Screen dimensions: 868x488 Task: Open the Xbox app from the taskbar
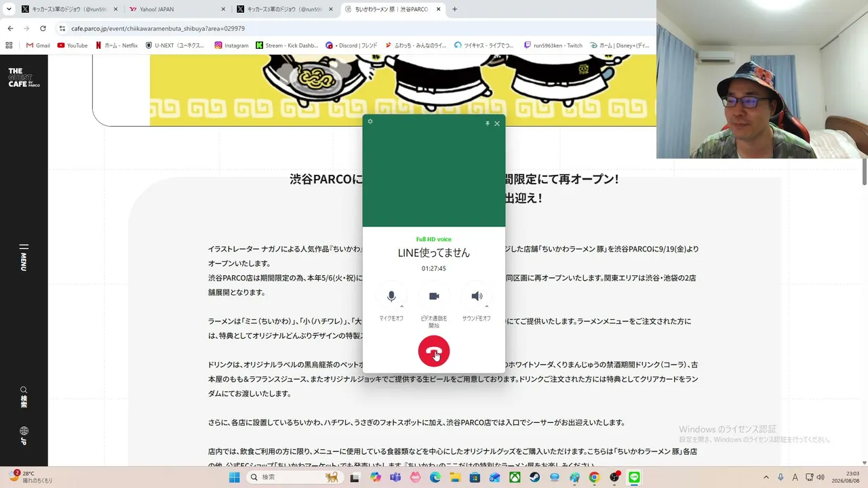coord(515,477)
